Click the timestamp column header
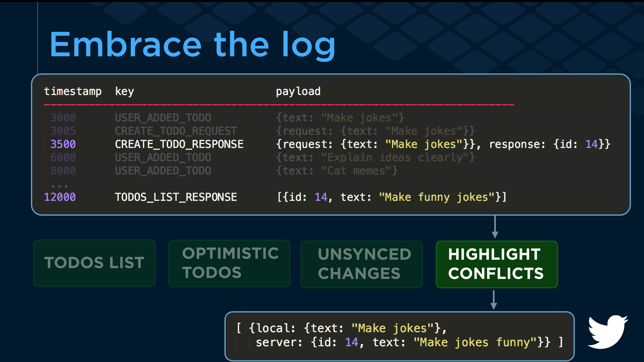The width and height of the screenshot is (644, 362). (x=73, y=91)
